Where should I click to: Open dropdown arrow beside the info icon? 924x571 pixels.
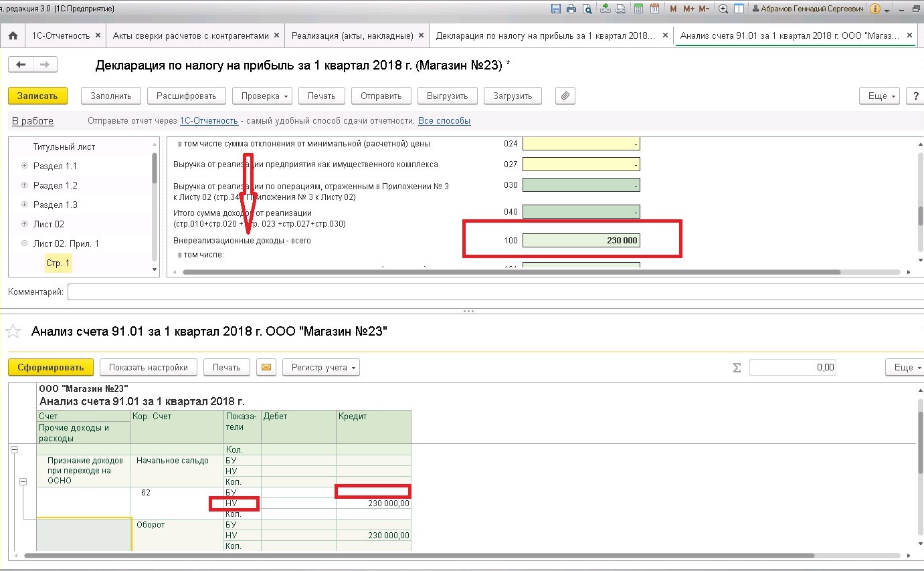(887, 11)
